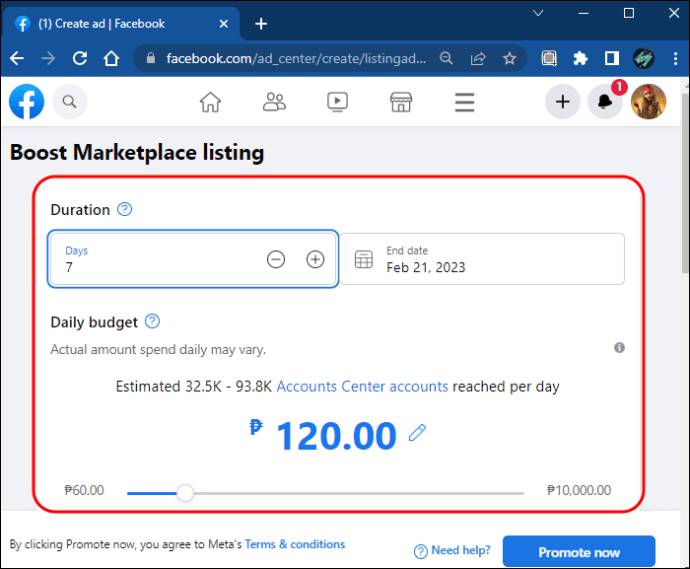Open the hamburger menu icon
The width and height of the screenshot is (690, 569).
pyautogui.click(x=465, y=102)
